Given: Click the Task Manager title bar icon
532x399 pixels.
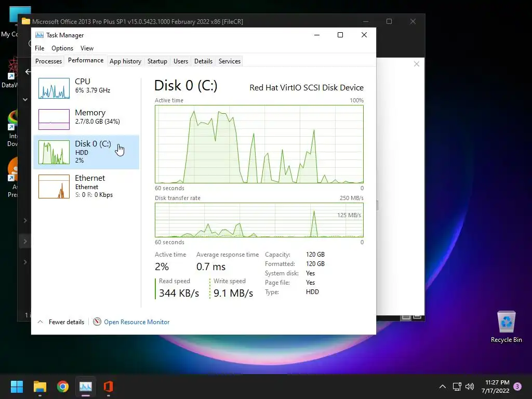Looking at the screenshot, I should click(39, 35).
